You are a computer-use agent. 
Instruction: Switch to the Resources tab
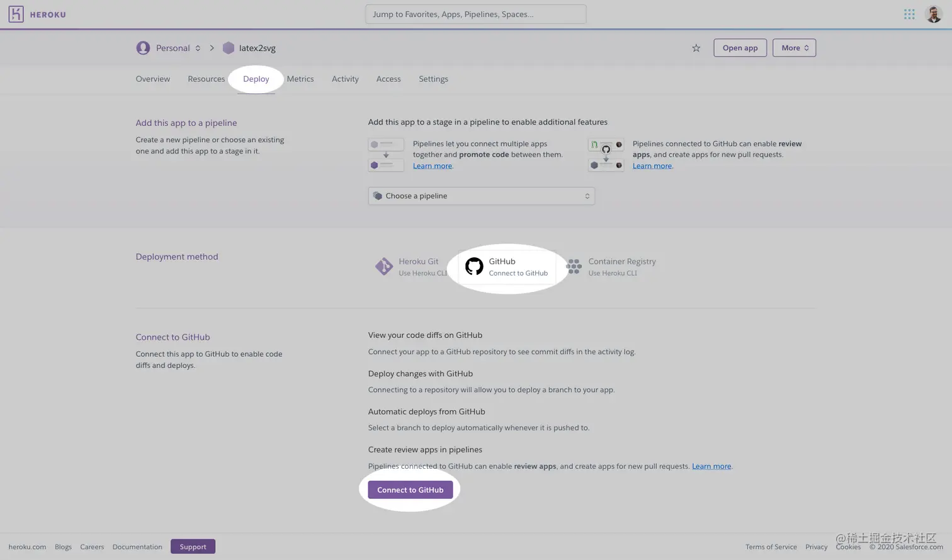click(206, 79)
